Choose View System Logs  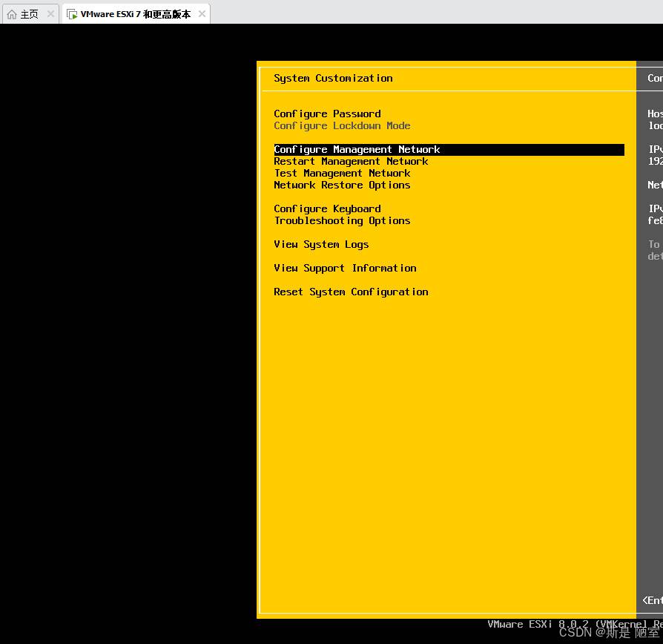[321, 244]
